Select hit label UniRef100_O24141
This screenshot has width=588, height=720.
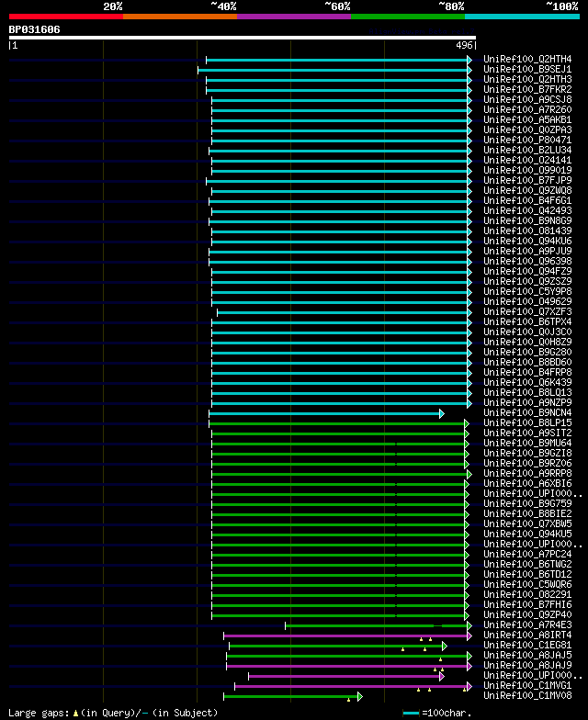[527, 160]
